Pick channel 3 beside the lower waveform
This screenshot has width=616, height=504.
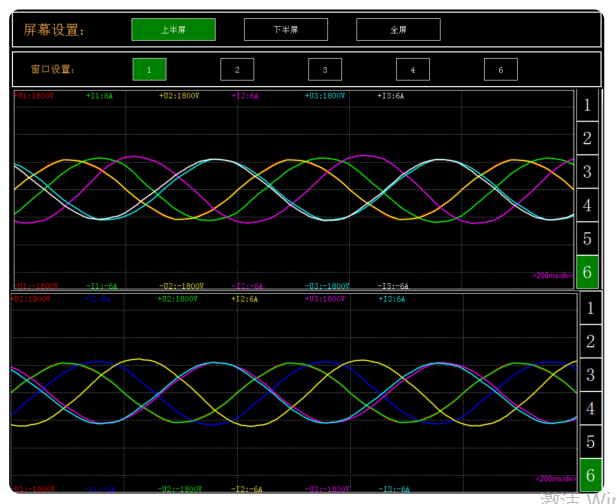tap(590, 376)
